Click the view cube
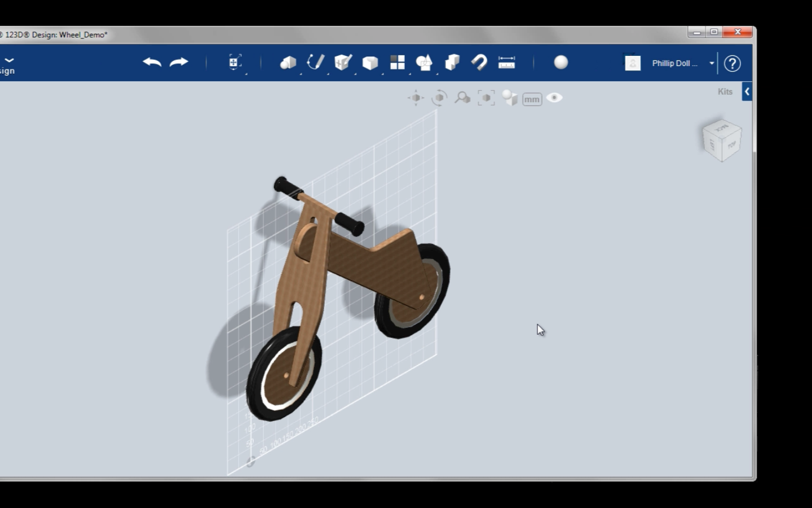This screenshot has height=508, width=812. coord(722,140)
